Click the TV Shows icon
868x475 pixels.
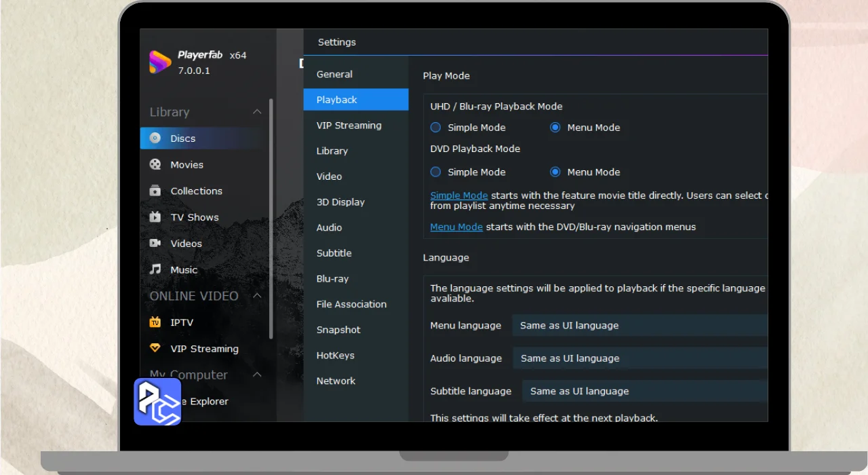point(155,217)
